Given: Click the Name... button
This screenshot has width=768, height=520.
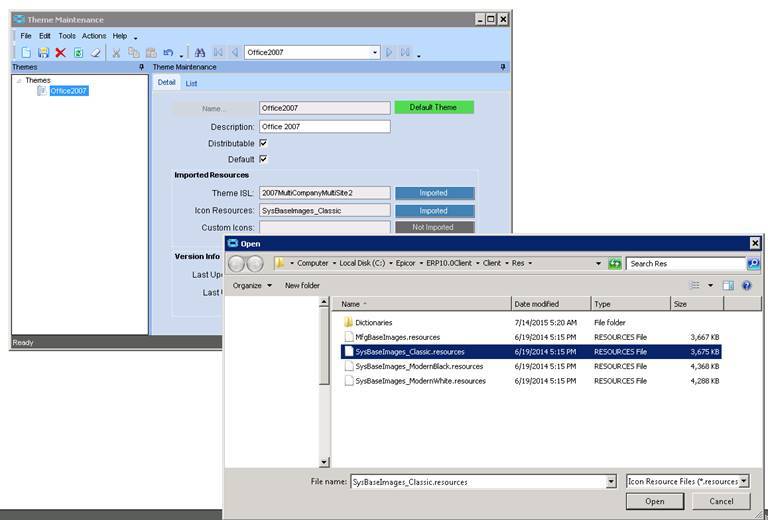Looking at the screenshot, I should click(x=214, y=109).
